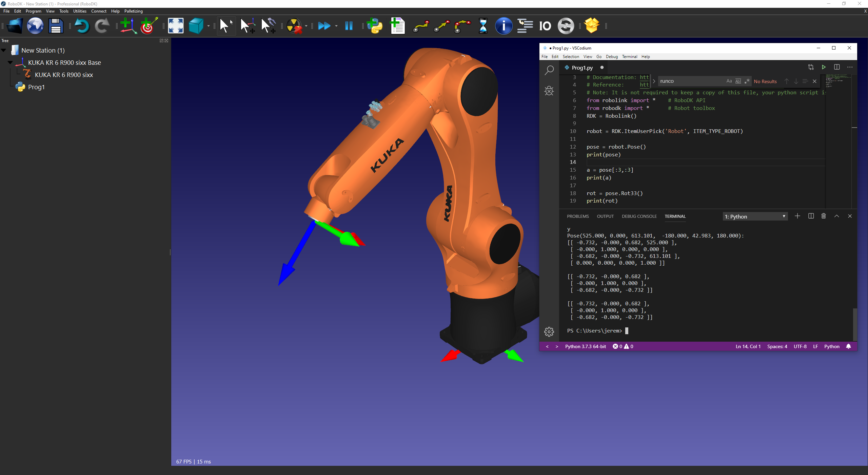This screenshot has height=475, width=868.
Task: Click the Pause simulation icon
Action: [x=349, y=26]
